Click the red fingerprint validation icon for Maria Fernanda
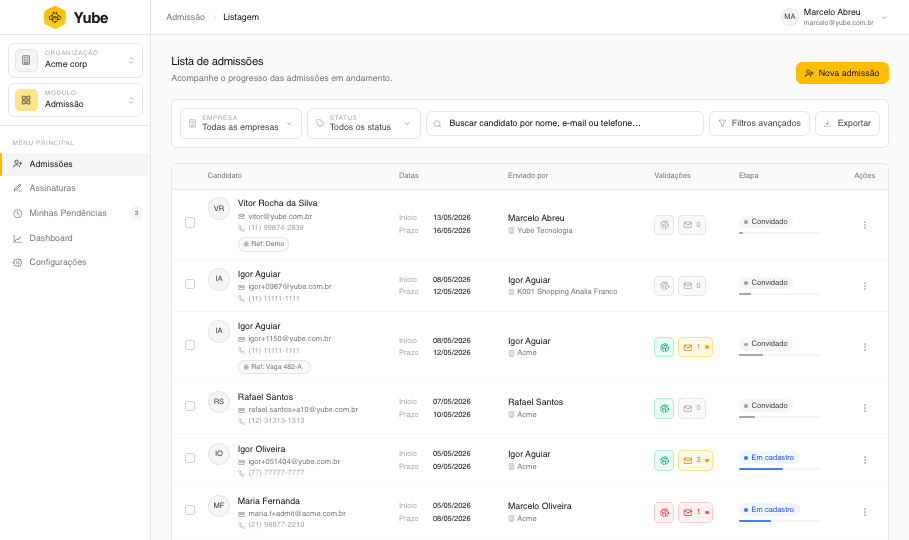This screenshot has width=909, height=540. [664, 512]
